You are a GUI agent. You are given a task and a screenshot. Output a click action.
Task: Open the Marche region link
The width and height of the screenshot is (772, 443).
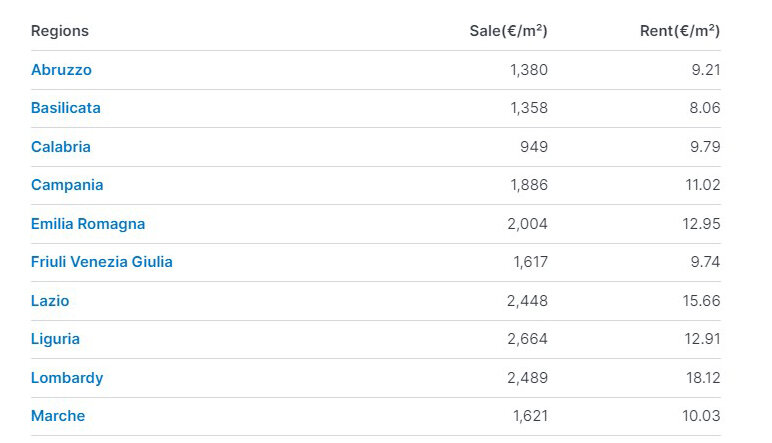coord(58,416)
